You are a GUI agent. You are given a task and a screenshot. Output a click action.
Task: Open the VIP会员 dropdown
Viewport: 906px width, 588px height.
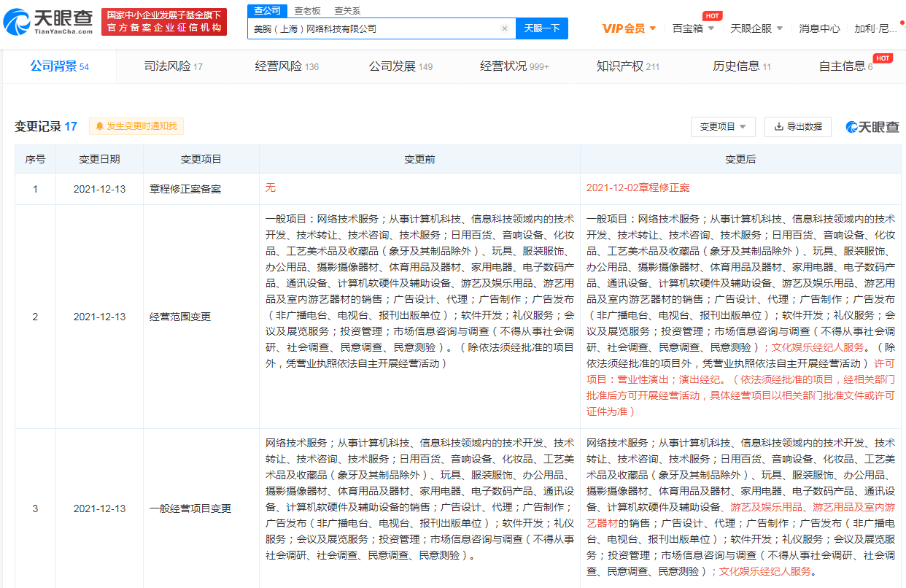(629, 28)
